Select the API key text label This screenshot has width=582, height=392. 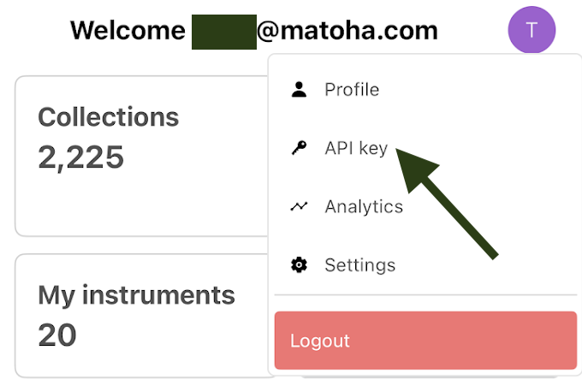356,148
